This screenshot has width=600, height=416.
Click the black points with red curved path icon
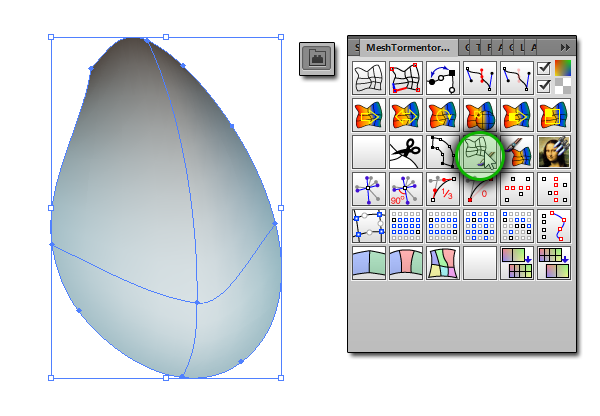pos(554,227)
